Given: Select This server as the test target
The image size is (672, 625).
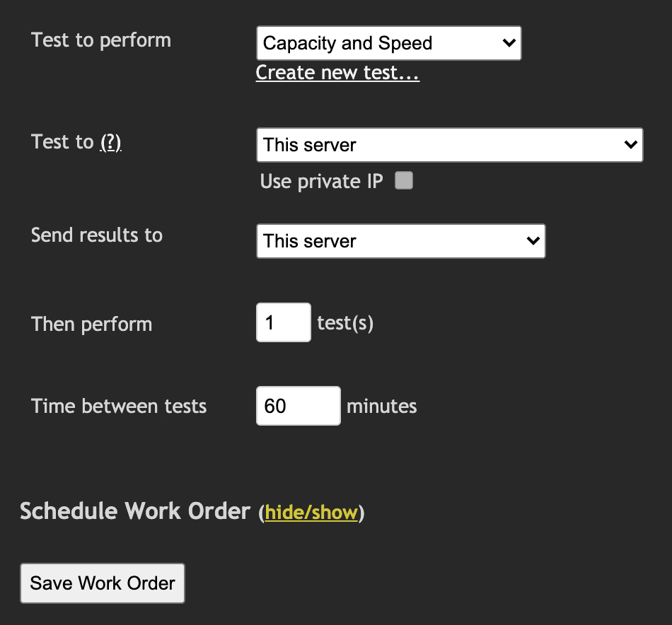Looking at the screenshot, I should click(x=449, y=145).
